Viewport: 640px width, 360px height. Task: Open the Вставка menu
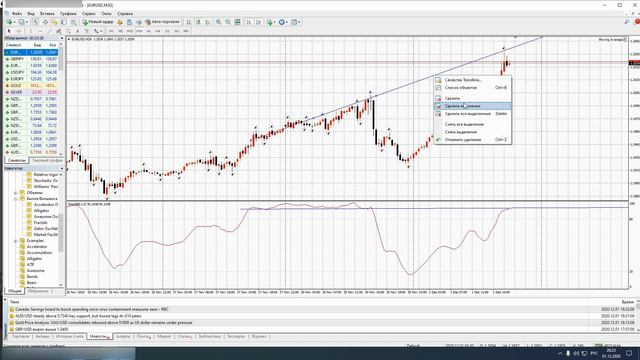pos(47,13)
